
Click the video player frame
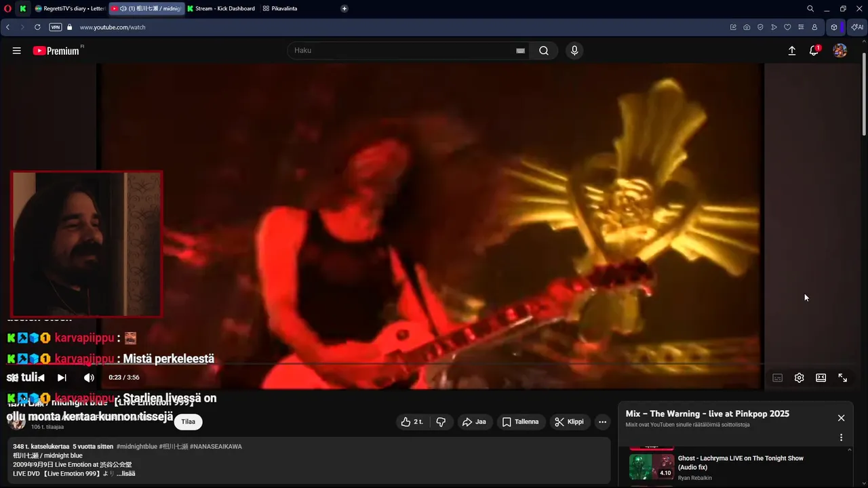click(430, 226)
